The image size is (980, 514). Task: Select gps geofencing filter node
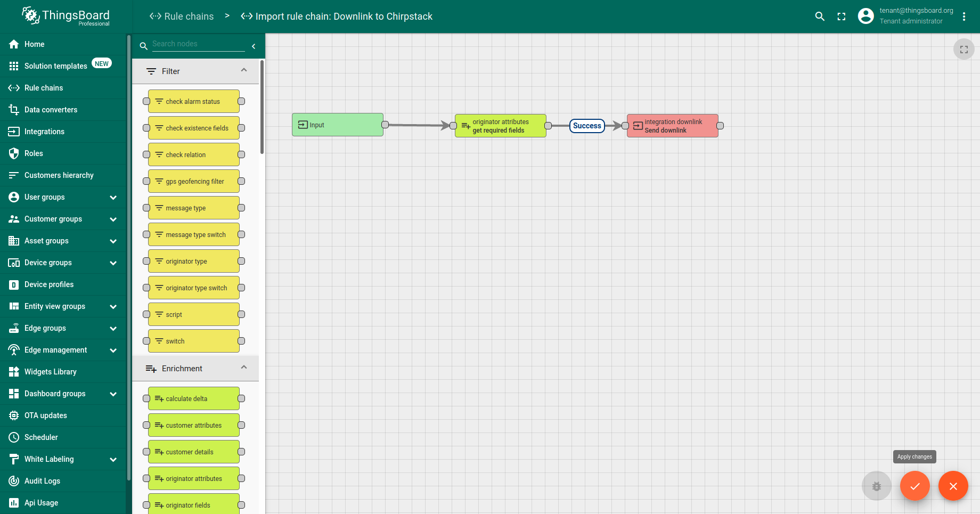tap(194, 181)
